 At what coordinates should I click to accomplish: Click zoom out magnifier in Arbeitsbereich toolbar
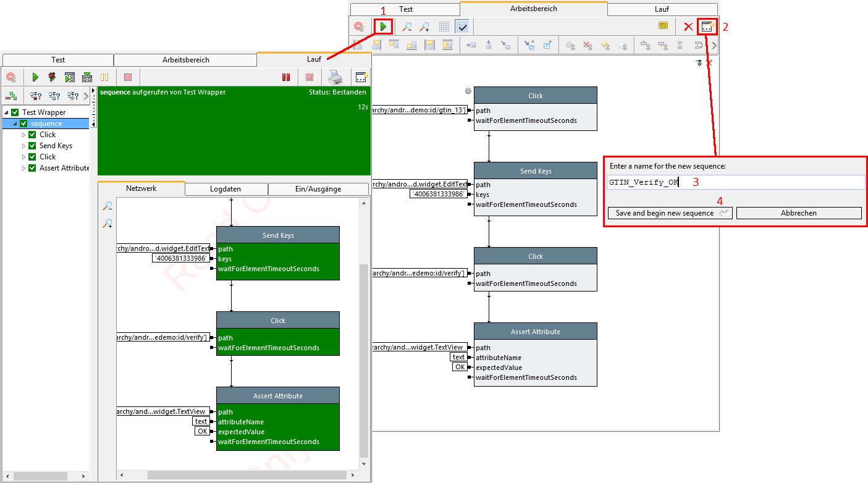pyautogui.click(x=407, y=27)
